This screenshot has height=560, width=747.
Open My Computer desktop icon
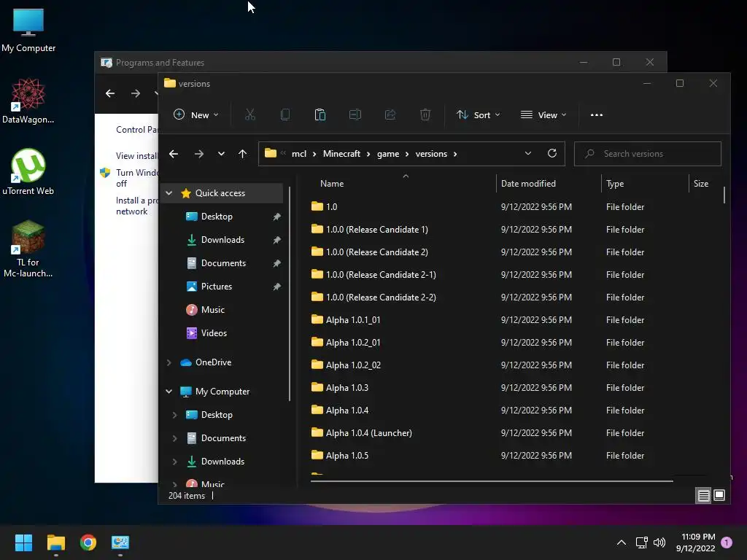click(28, 31)
